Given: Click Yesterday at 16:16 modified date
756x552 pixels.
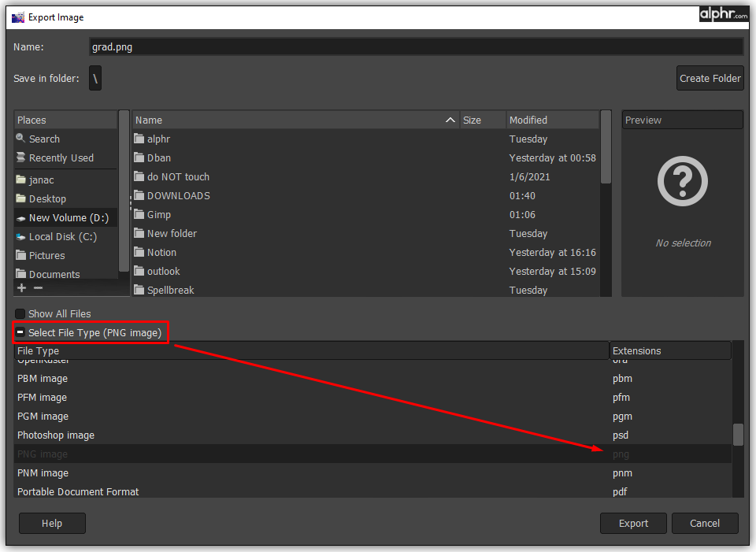Looking at the screenshot, I should [x=553, y=252].
